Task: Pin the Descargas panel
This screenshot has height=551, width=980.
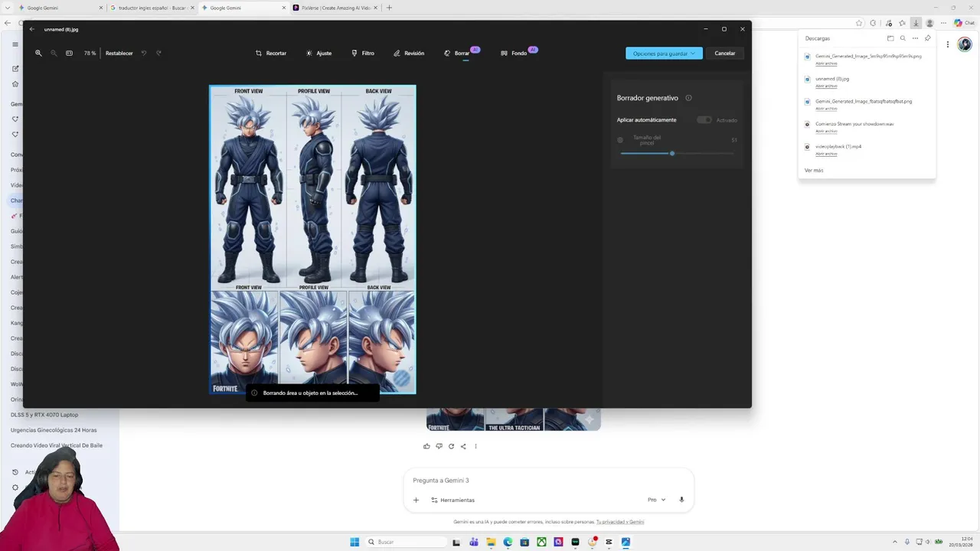Action: (x=927, y=38)
